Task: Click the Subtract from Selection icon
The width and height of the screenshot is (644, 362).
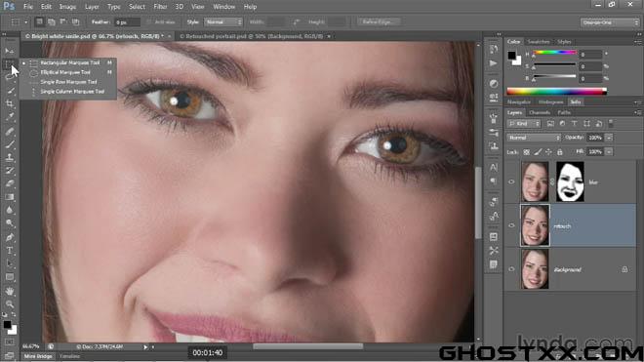Action: click(63, 21)
